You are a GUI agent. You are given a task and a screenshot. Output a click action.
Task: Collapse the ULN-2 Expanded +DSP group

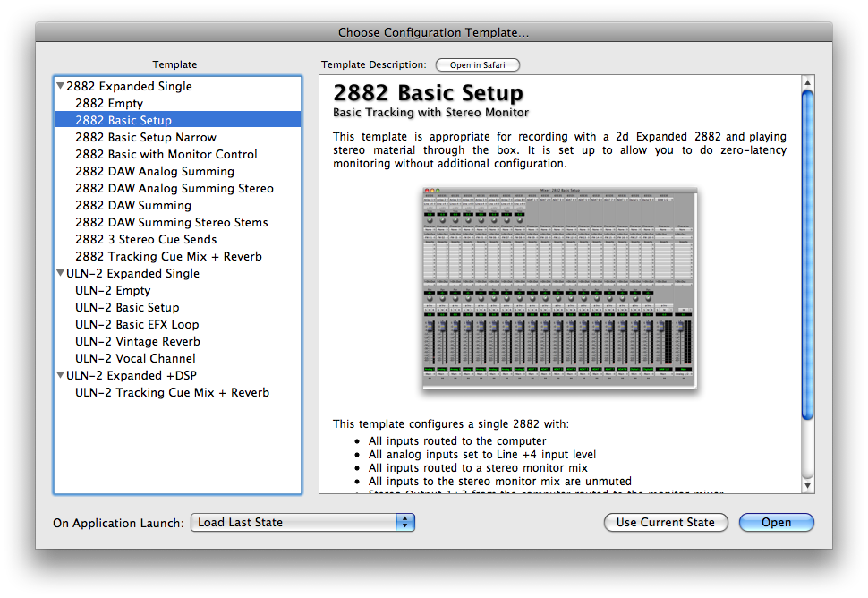[x=61, y=375]
